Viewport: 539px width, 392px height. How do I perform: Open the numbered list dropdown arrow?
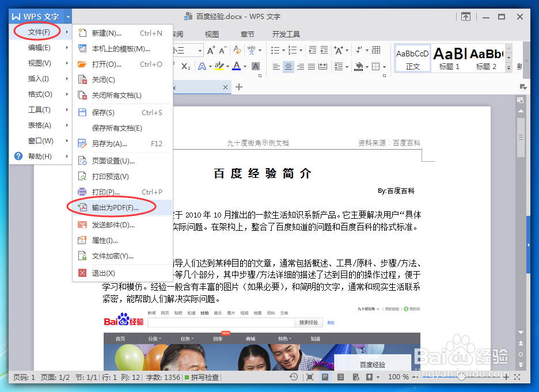pyautogui.click(x=301, y=50)
